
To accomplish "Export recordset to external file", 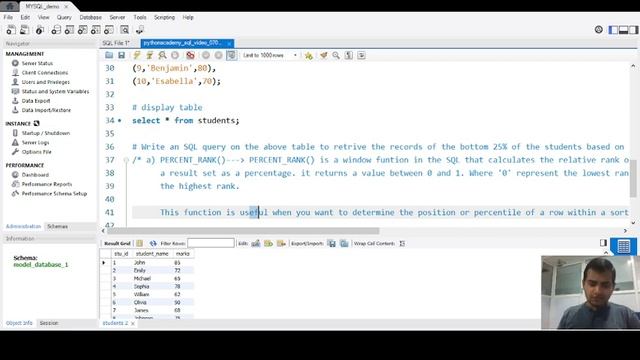I will (332, 243).
